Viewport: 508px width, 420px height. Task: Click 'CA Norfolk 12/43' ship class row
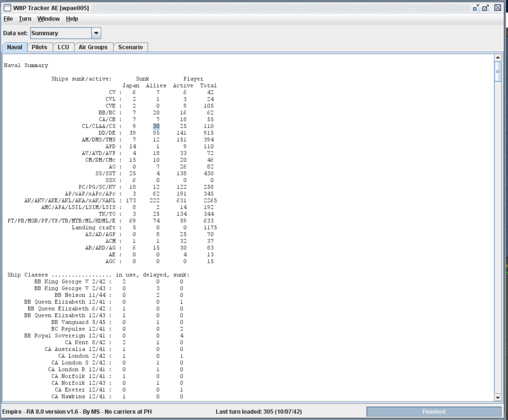(81, 383)
